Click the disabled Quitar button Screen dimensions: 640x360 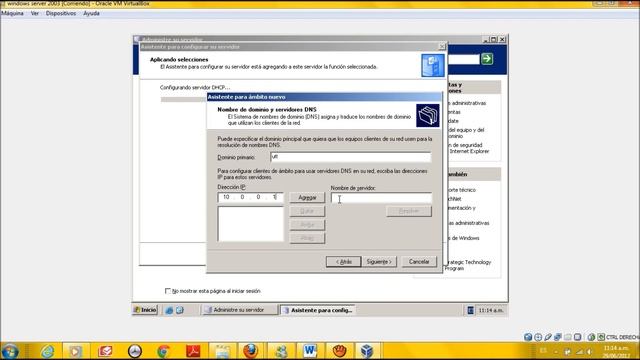307,211
